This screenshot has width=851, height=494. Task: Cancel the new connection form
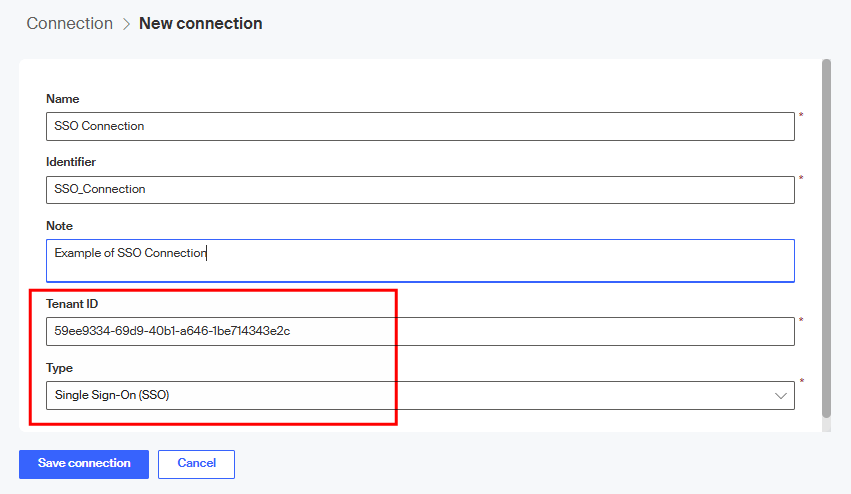click(x=196, y=464)
